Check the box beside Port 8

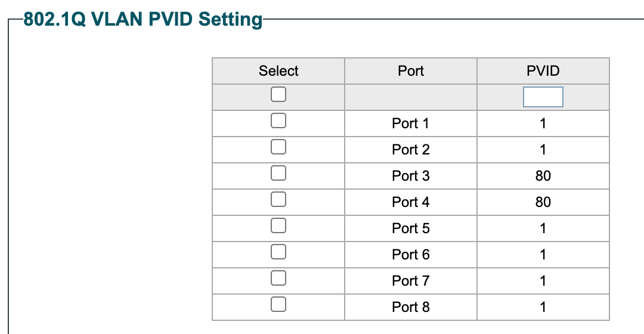point(278,304)
